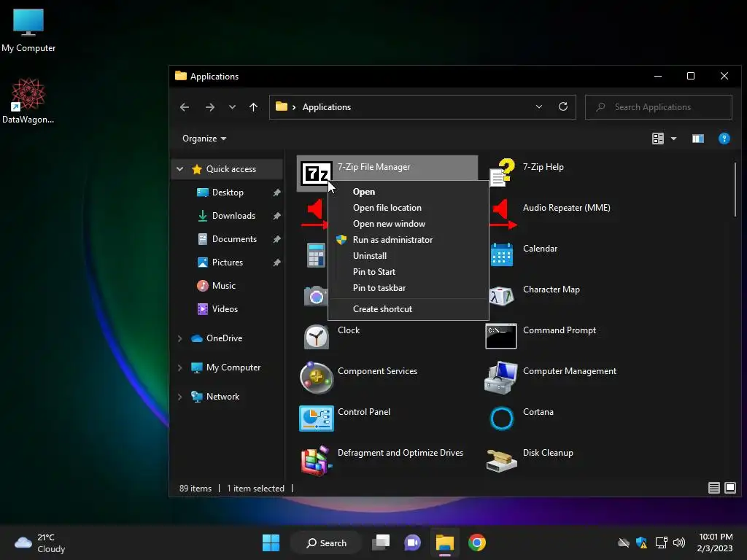This screenshot has height=560, width=747.
Task: Choose Open new window
Action: click(x=409, y=224)
